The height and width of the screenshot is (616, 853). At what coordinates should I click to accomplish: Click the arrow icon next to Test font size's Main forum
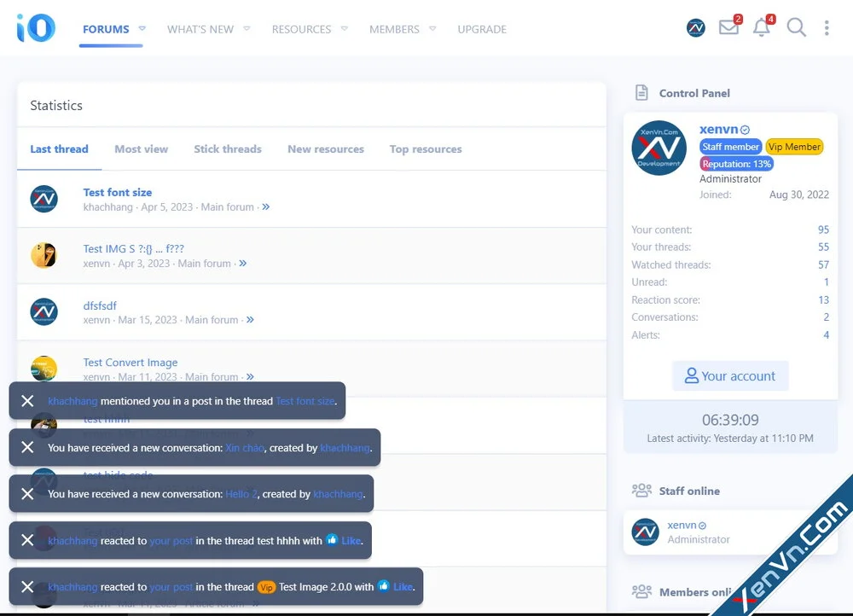click(x=266, y=207)
